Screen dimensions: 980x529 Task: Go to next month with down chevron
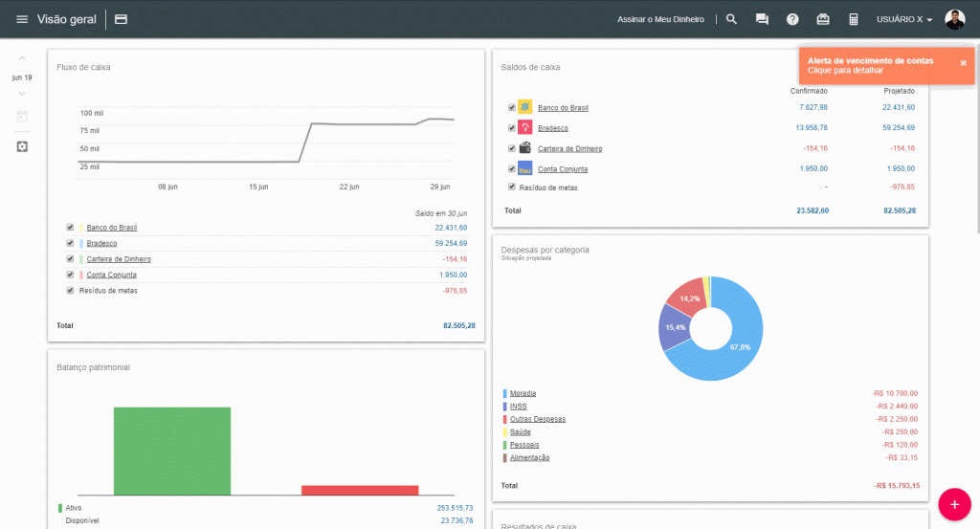point(22,94)
